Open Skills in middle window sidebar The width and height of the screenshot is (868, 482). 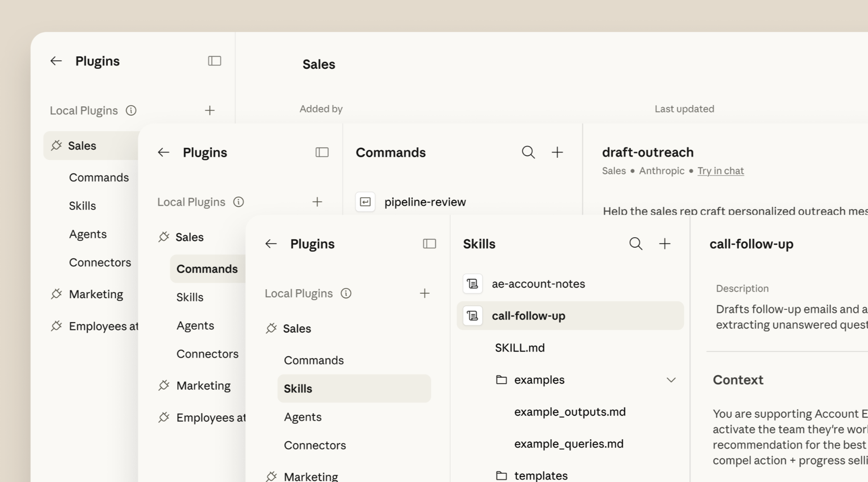[x=190, y=297]
